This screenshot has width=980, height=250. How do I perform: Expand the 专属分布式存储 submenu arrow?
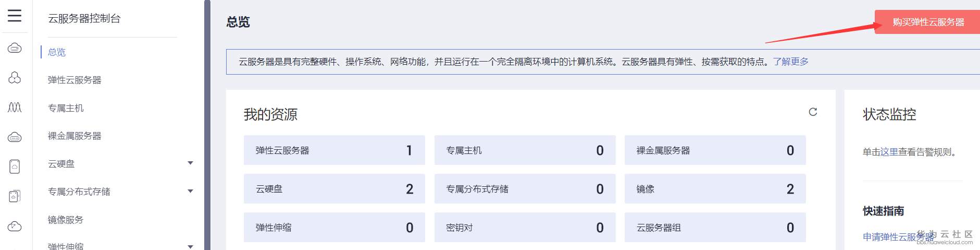click(x=190, y=192)
